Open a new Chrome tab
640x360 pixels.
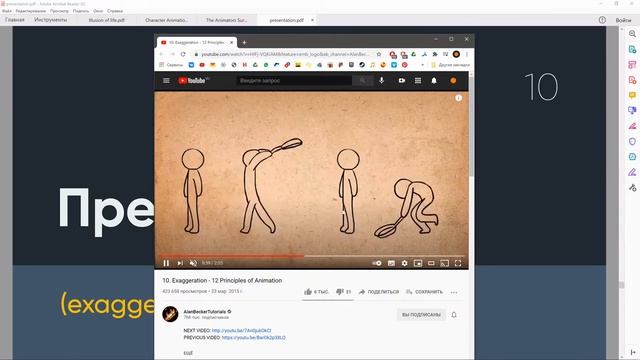[x=244, y=42]
